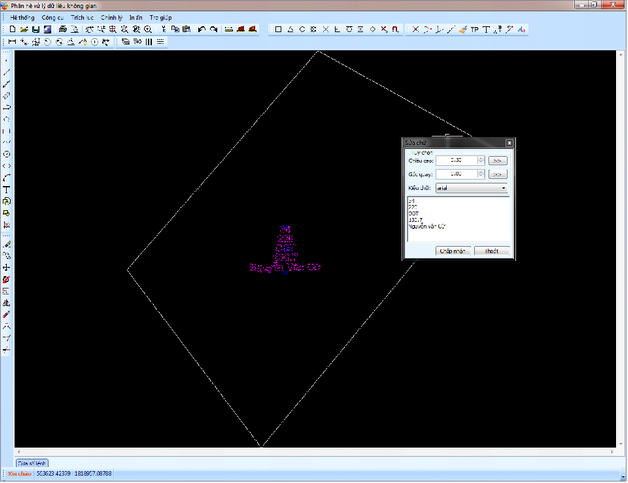
Task: Click the square snap mode icon
Action: click(x=278, y=29)
